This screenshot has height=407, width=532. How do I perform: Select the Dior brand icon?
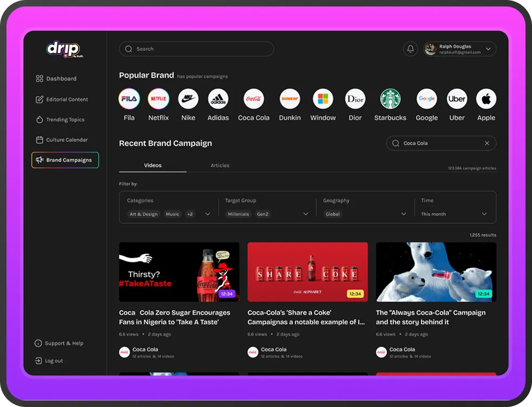(355, 99)
